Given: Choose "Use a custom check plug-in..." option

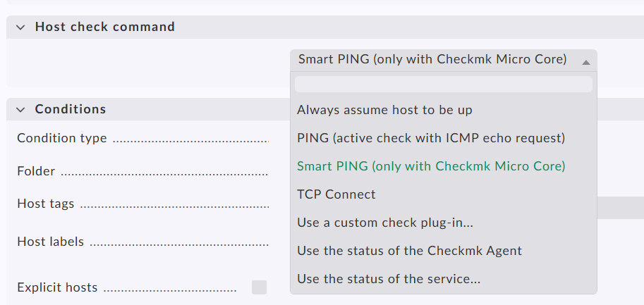Looking at the screenshot, I should [385, 223].
